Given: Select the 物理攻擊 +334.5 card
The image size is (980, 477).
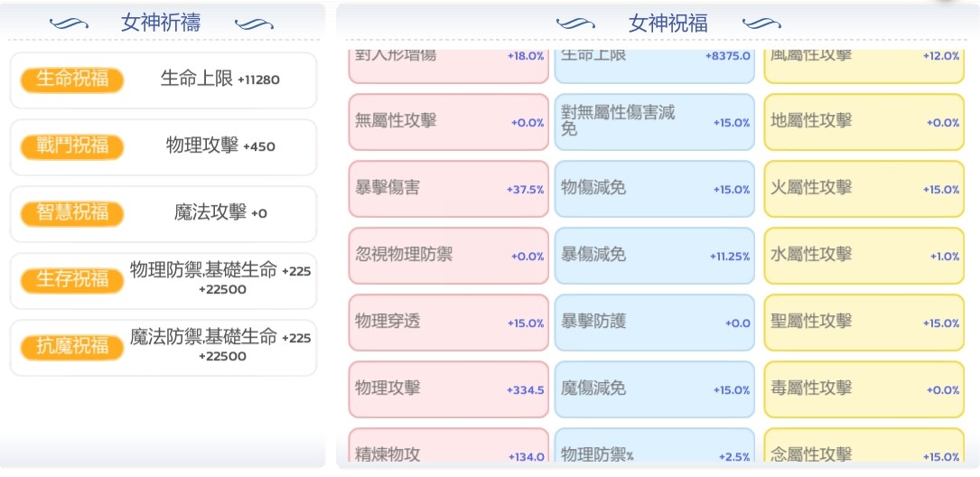Looking at the screenshot, I should coord(449,389).
